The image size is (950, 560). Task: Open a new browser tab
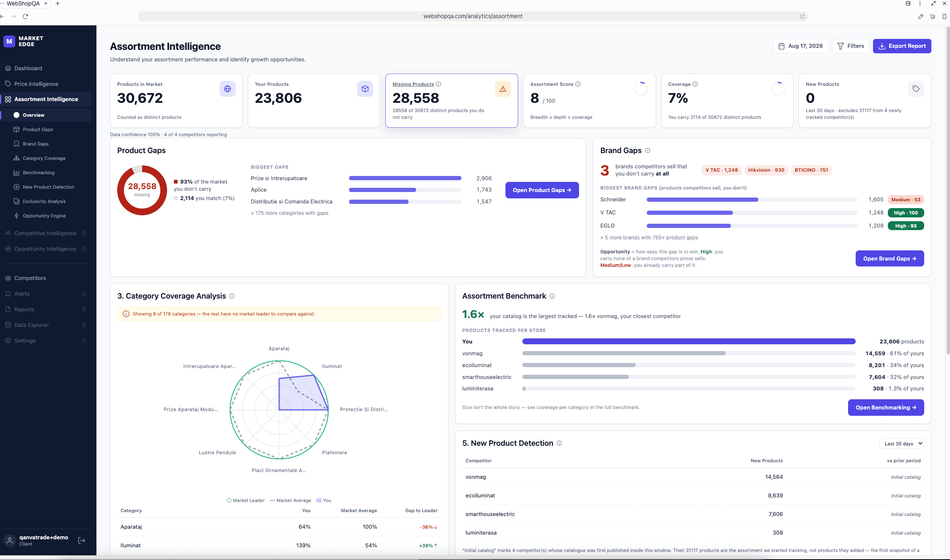click(58, 3)
